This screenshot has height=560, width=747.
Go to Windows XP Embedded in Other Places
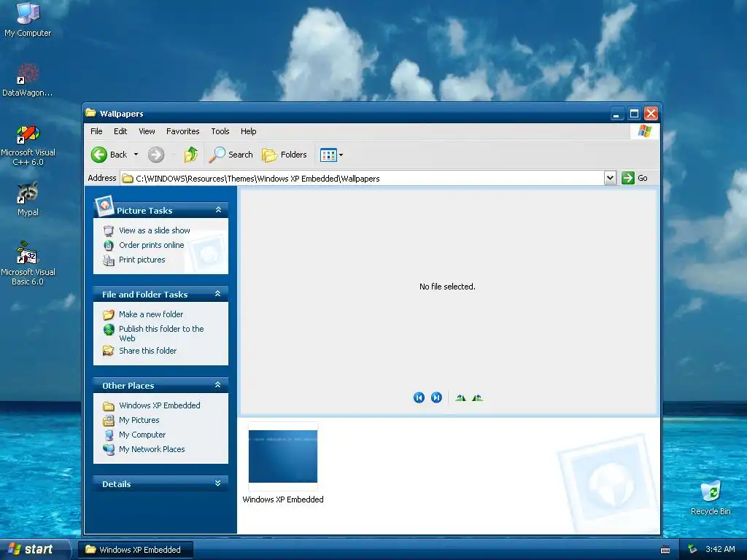point(160,405)
